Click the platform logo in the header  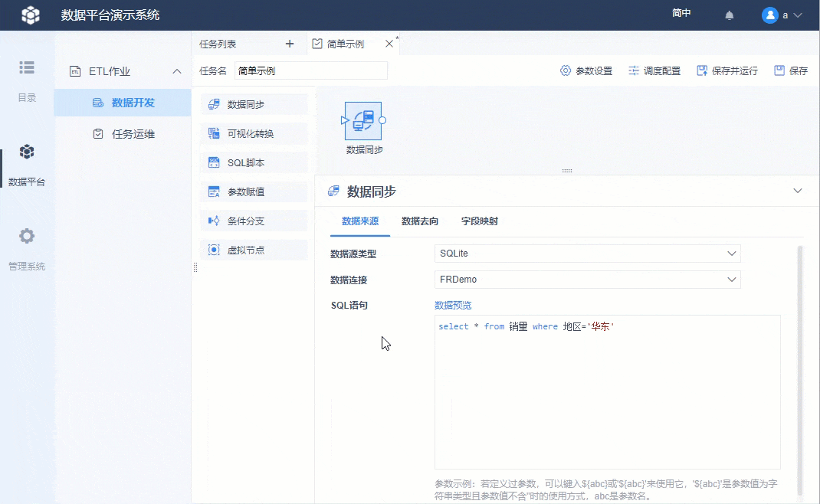point(31,15)
